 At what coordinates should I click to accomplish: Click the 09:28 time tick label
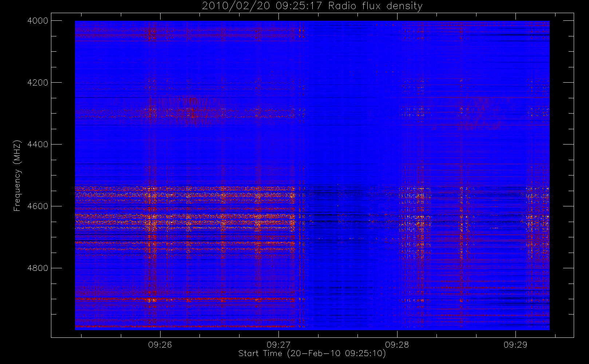click(x=397, y=345)
